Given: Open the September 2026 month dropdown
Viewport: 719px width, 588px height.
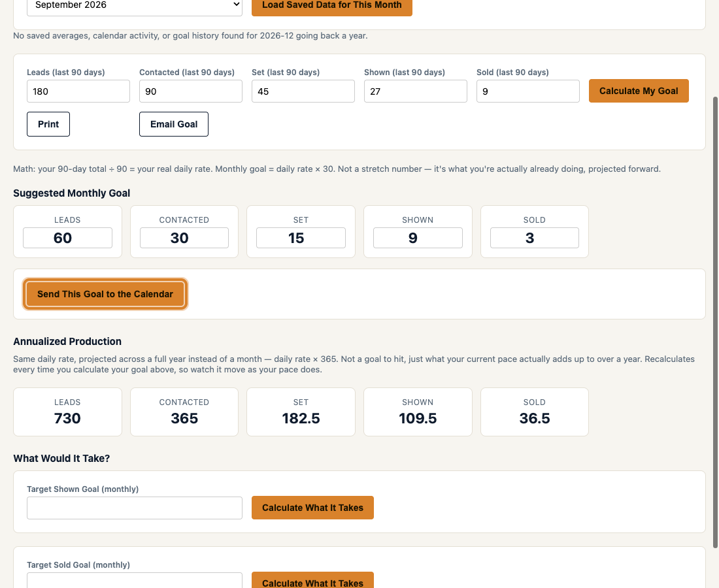Looking at the screenshot, I should point(135,6).
